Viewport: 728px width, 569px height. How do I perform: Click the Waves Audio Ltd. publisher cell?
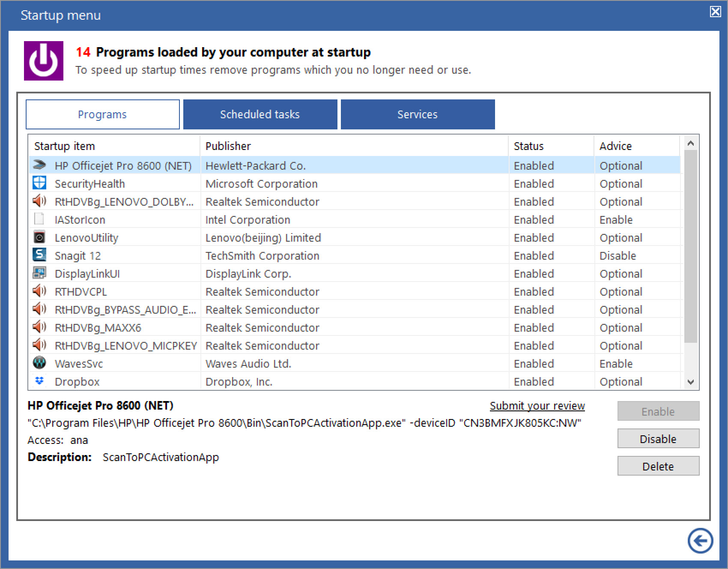[248, 364]
